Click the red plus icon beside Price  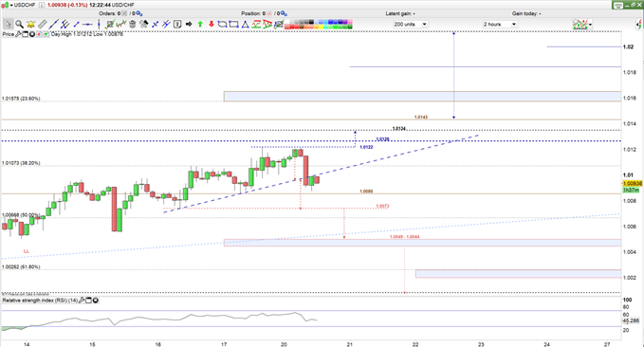pos(39,34)
